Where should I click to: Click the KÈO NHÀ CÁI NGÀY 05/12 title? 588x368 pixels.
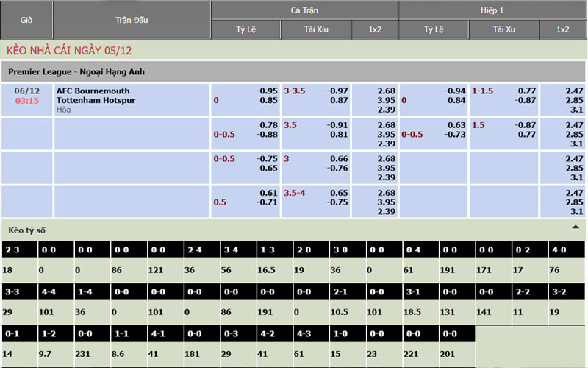69,51
